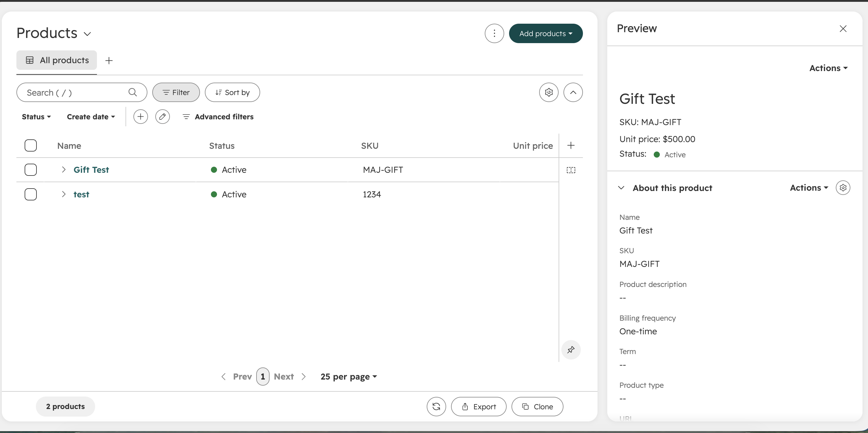The image size is (868, 433).
Task: Add a new view tab with the plus icon
Action: 109,61
